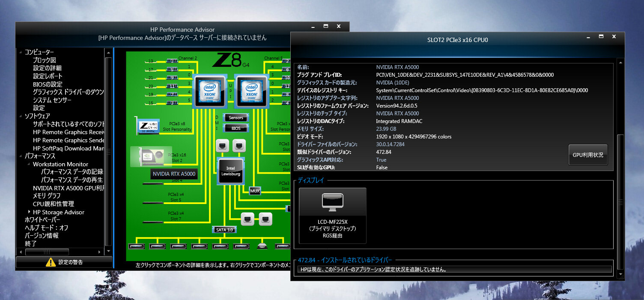Click the PCIe3 x8 Slot Personality label
The height and width of the screenshot is (300, 644).
(x=177, y=126)
